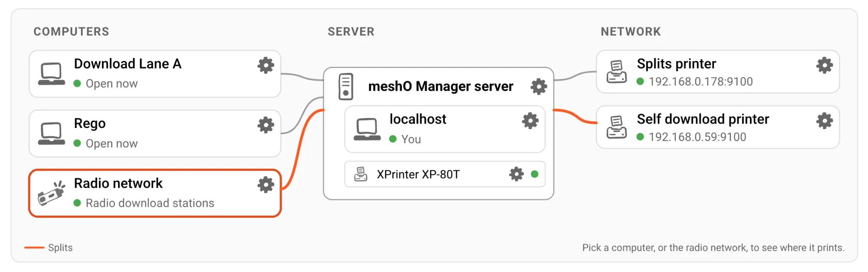
Task: Click the meshO Manager server title
Action: [x=441, y=86]
